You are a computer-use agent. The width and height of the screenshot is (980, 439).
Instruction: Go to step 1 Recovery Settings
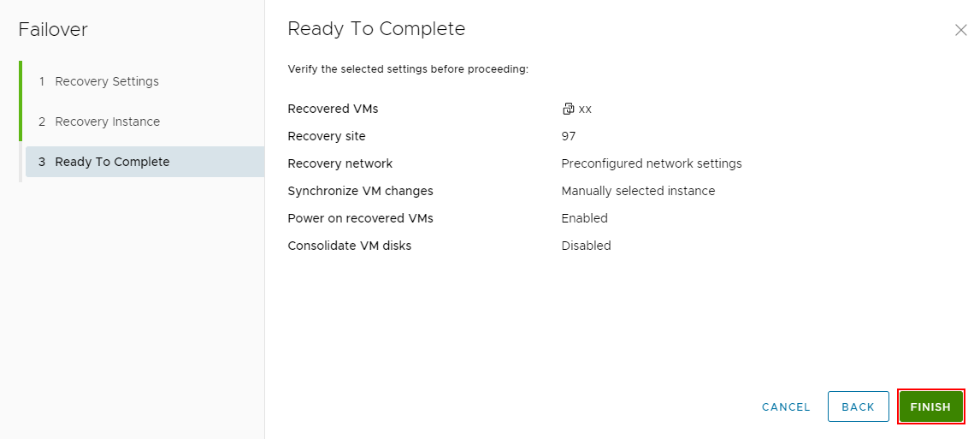tap(107, 81)
